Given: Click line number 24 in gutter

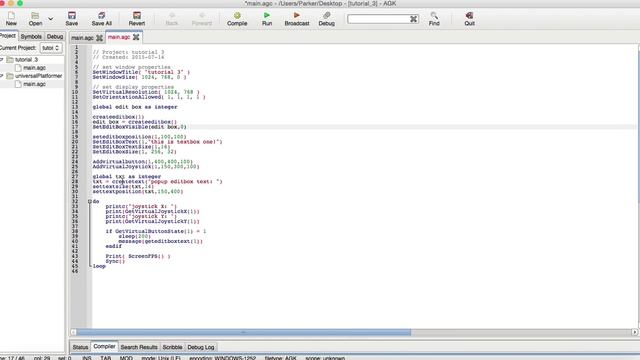Looking at the screenshot, I should (75, 162).
